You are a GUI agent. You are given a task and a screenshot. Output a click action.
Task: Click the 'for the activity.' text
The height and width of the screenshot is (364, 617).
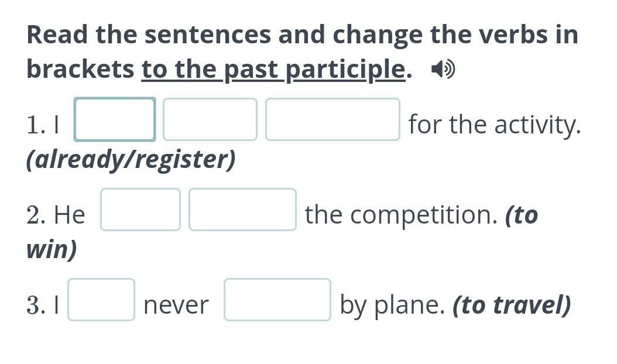(495, 125)
